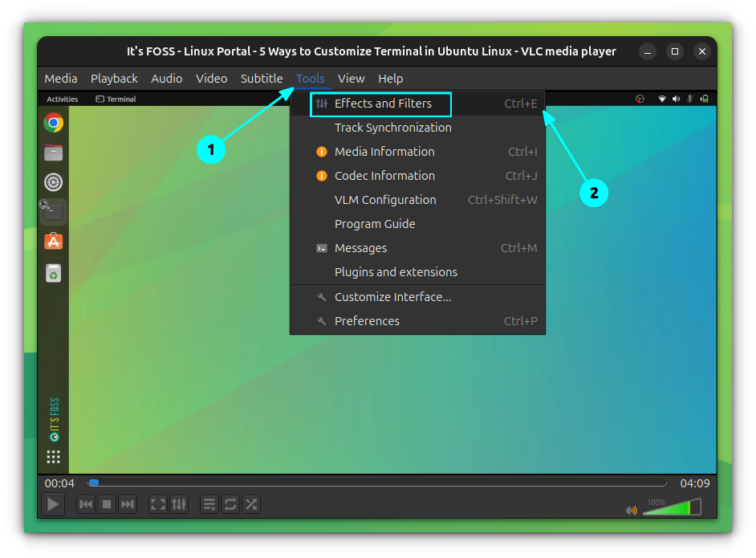
Task: Click Ubuntu Software icon in video dock
Action: pyautogui.click(x=54, y=241)
